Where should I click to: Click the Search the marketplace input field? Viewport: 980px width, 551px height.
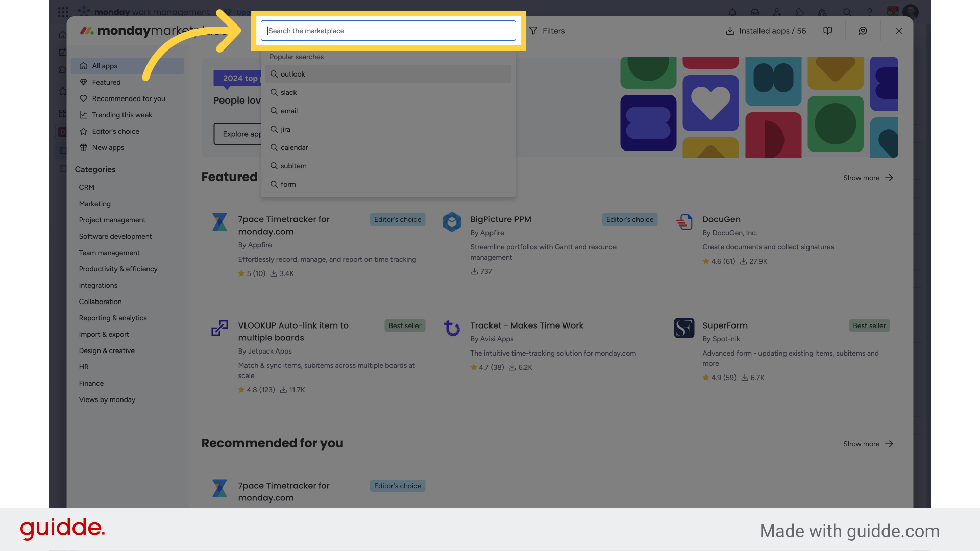[x=388, y=31]
